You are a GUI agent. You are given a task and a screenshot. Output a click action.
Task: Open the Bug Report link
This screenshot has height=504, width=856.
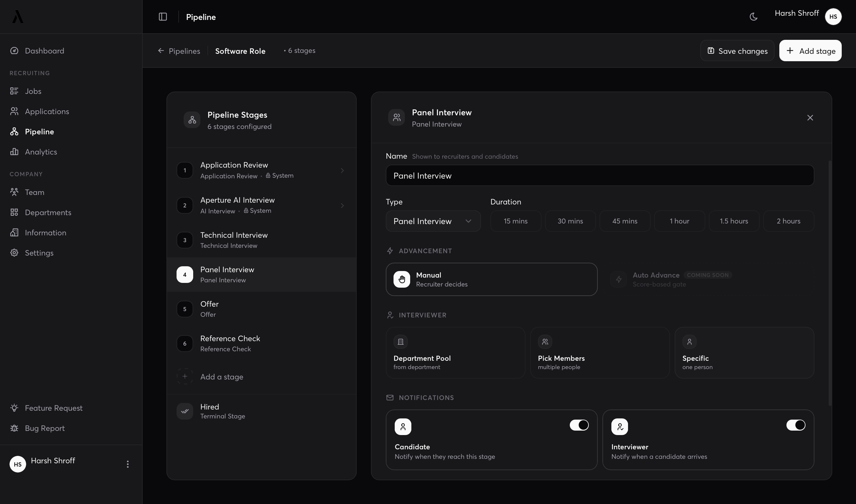(71, 428)
